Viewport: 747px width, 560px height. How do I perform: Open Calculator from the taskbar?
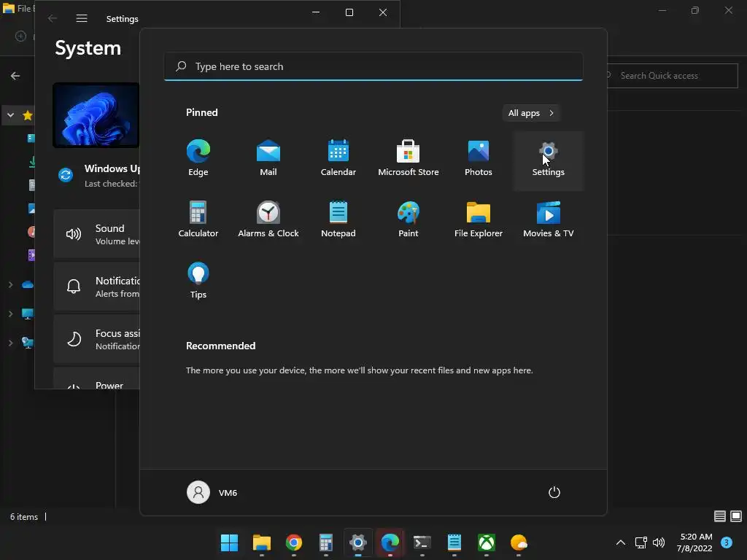pyautogui.click(x=326, y=542)
